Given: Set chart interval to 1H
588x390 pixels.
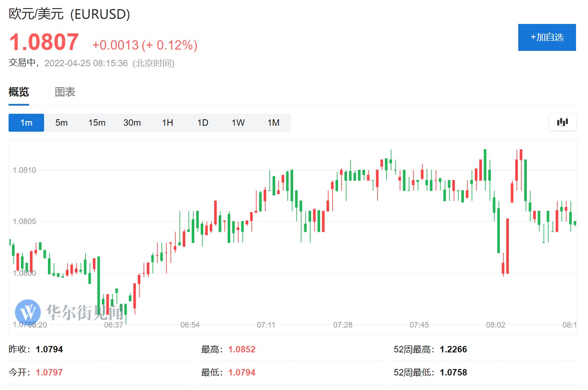Looking at the screenshot, I should click(x=167, y=123).
